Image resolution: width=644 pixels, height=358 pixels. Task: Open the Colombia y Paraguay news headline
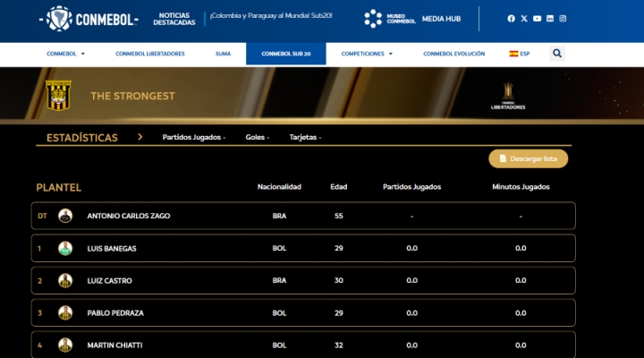click(x=271, y=15)
